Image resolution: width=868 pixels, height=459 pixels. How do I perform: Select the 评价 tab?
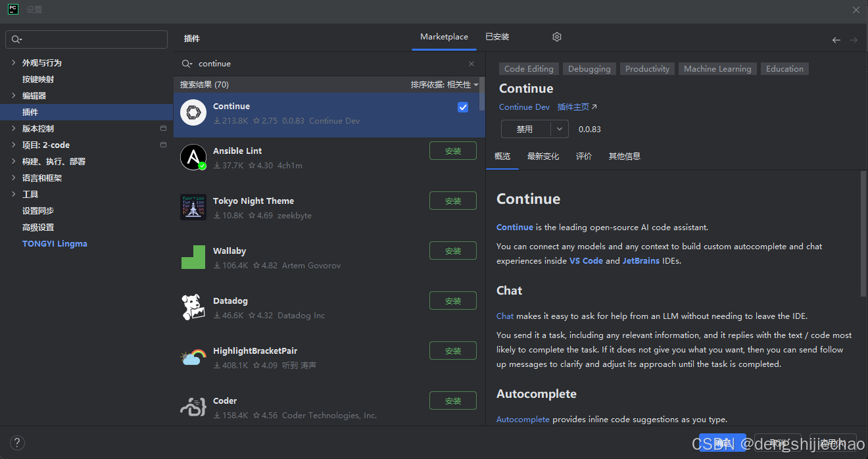coord(584,157)
